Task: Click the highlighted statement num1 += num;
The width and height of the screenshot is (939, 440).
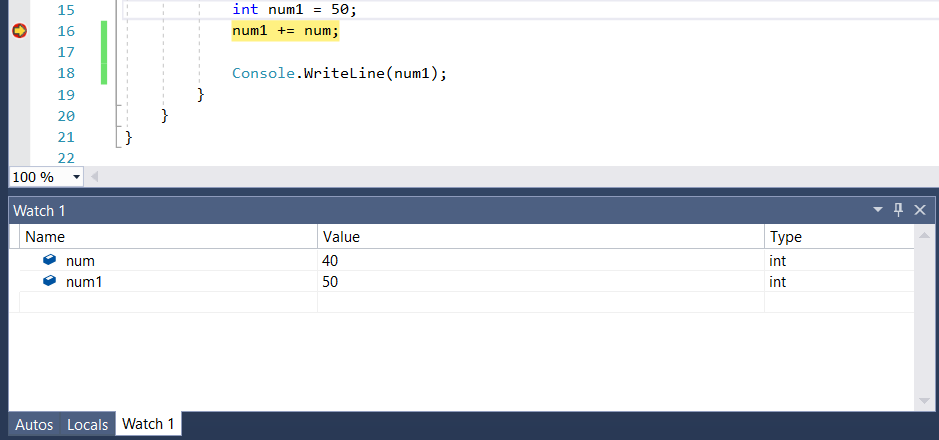Action: click(286, 31)
